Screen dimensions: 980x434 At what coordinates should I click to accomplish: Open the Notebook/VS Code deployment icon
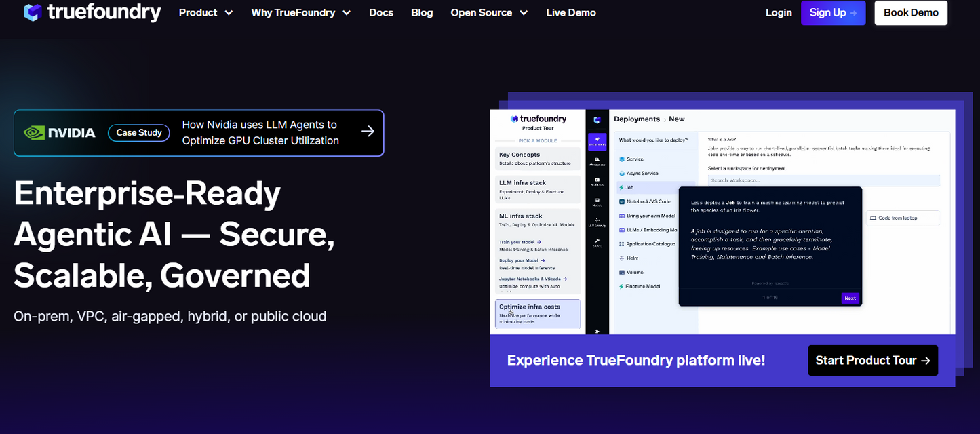tap(622, 201)
